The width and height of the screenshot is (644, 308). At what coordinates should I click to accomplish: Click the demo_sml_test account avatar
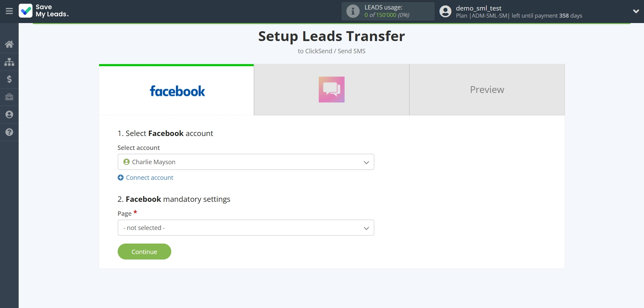[x=445, y=12]
